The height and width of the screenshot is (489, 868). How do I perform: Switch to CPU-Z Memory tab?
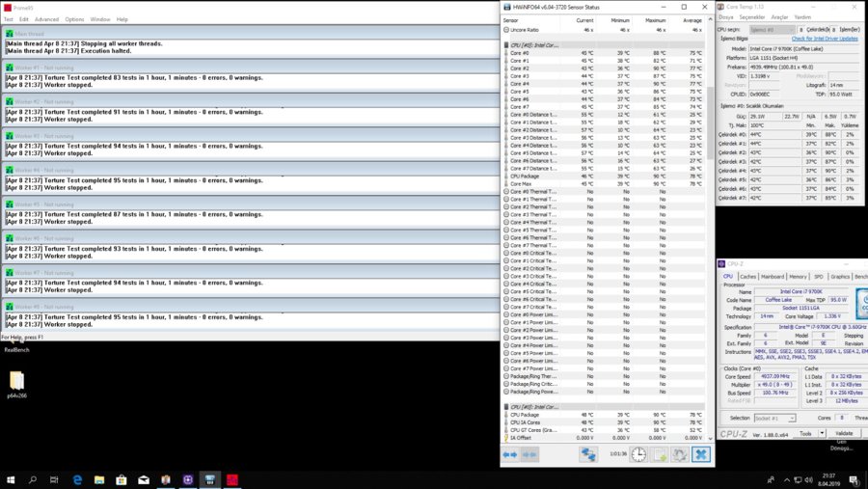click(798, 277)
